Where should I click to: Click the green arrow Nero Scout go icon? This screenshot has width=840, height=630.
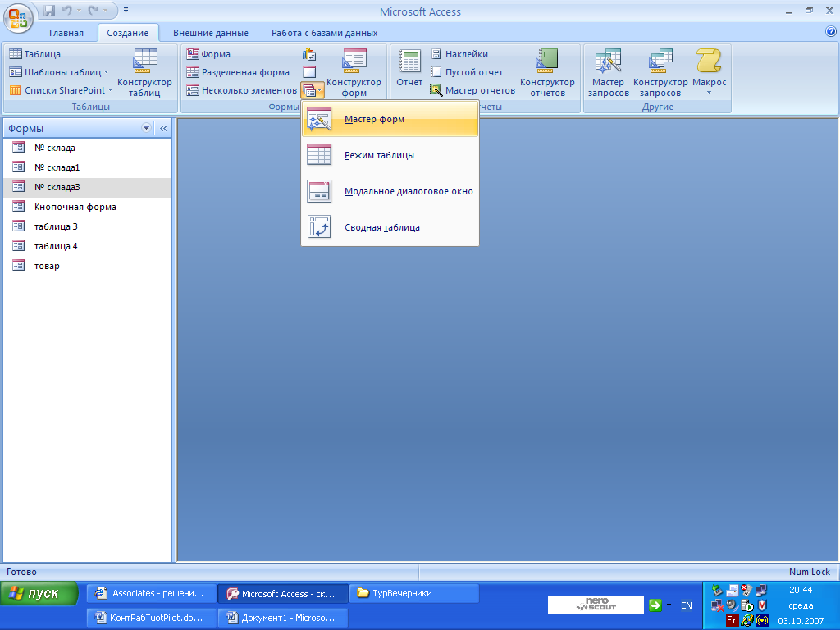655,605
